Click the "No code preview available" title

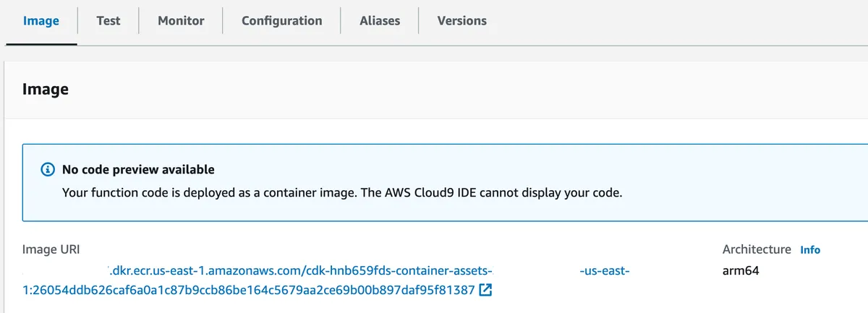(x=138, y=170)
